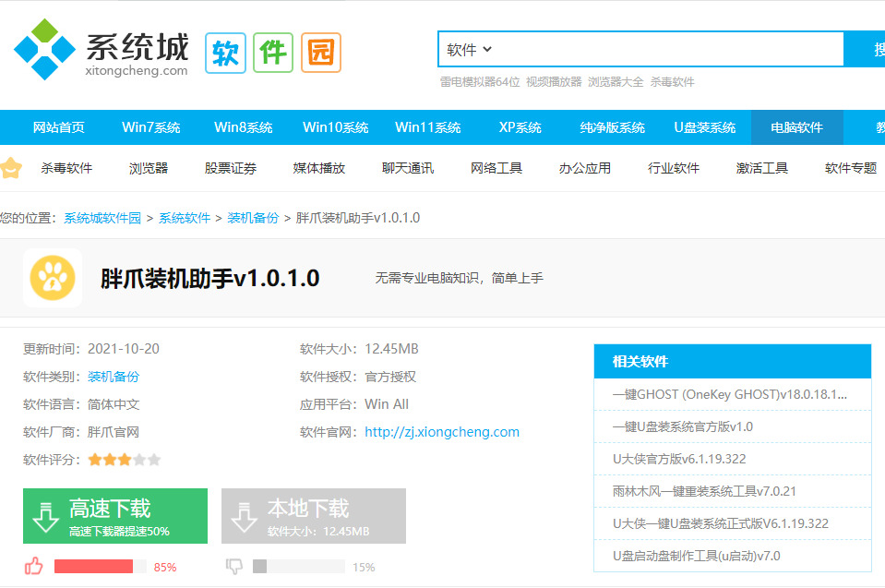Click the 视频播放器 hot search link

pos(554,82)
